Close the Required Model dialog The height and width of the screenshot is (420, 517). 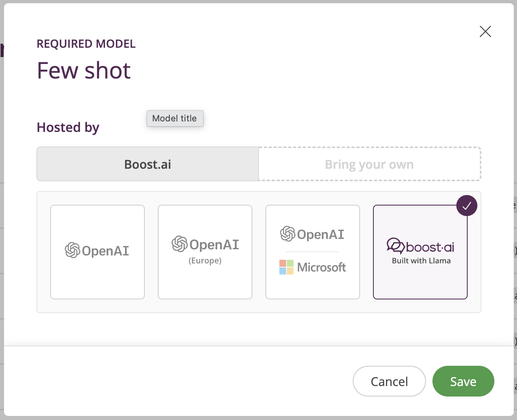[485, 32]
